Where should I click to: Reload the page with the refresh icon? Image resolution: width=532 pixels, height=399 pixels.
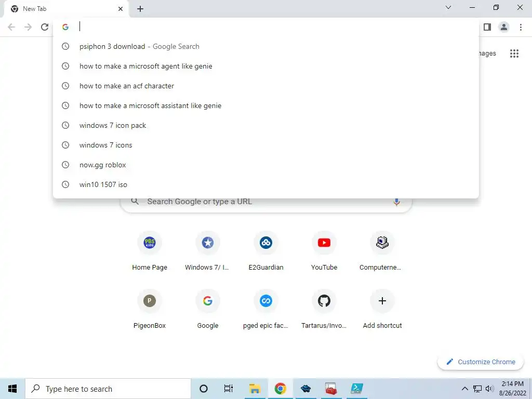45,27
